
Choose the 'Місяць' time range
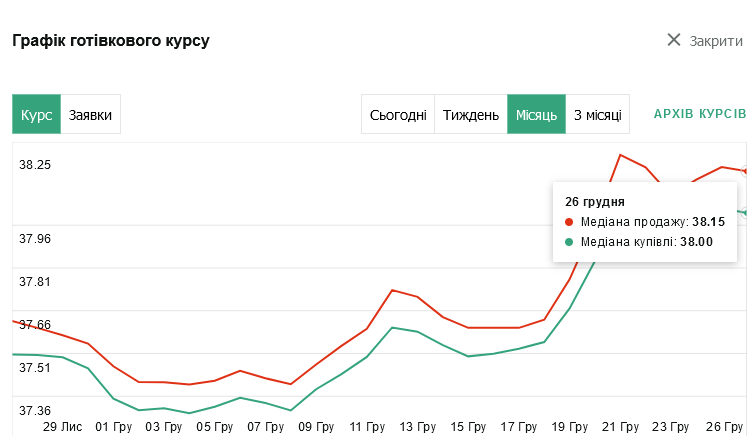pyautogui.click(x=536, y=115)
